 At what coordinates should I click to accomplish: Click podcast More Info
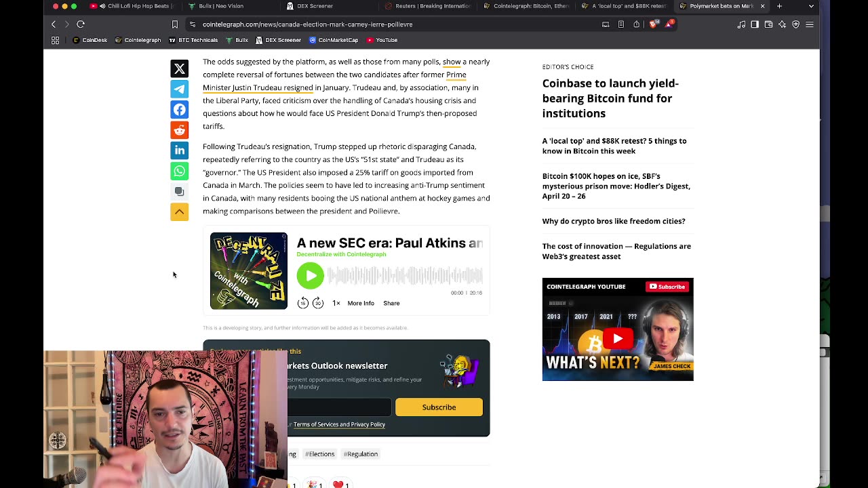click(361, 303)
